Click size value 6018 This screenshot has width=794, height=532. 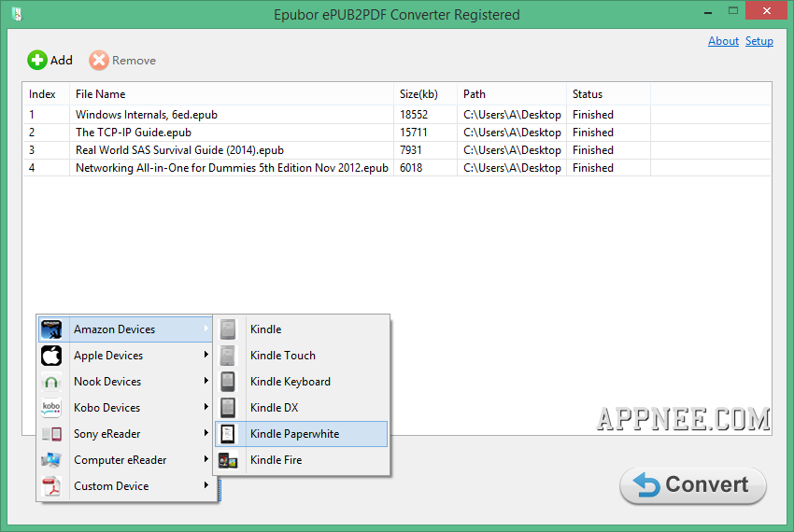pos(411,168)
